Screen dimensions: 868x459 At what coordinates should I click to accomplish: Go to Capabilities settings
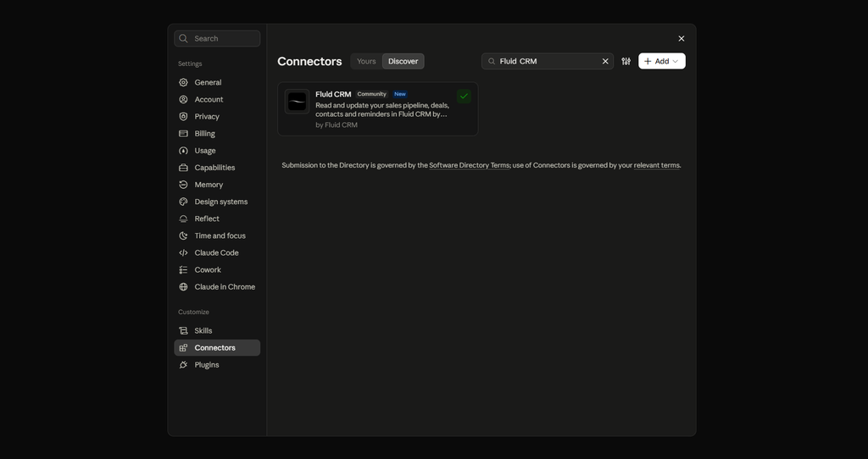(x=217, y=168)
